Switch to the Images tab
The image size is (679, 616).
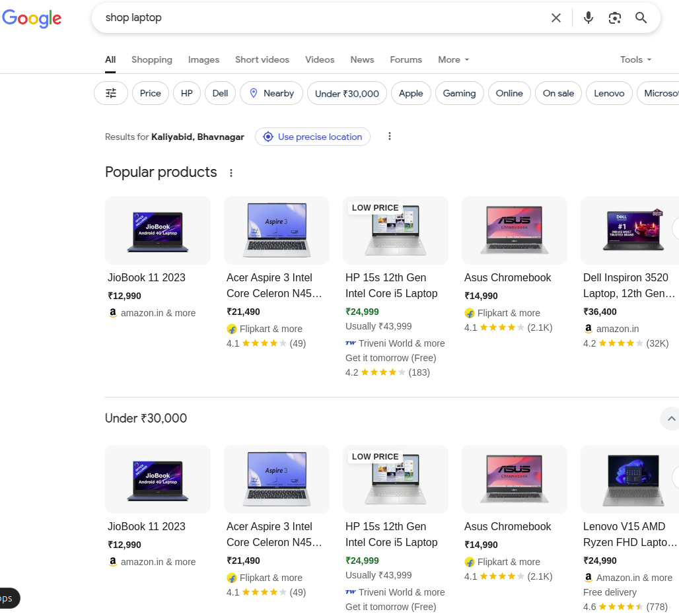pyautogui.click(x=203, y=59)
